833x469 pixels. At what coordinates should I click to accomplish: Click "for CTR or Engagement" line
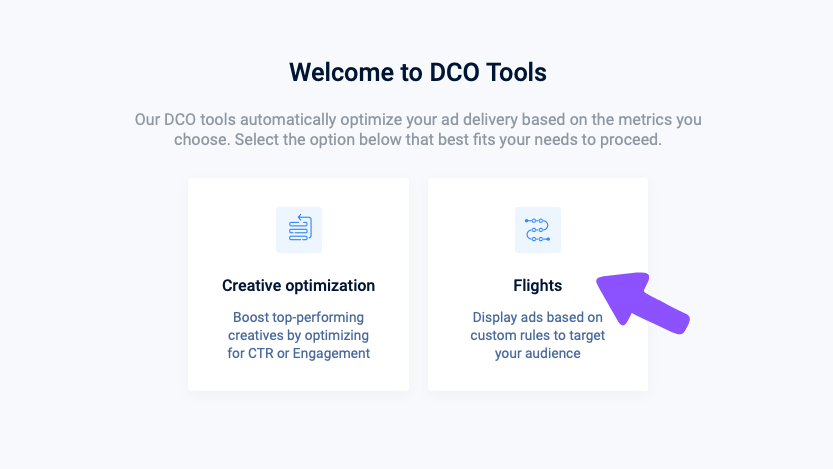(299, 353)
